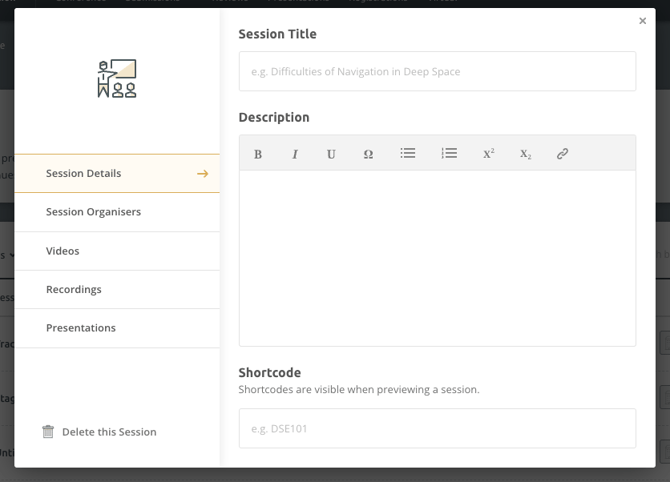The image size is (670, 482).
Task: Select the Presentations tab
Action: click(x=81, y=328)
